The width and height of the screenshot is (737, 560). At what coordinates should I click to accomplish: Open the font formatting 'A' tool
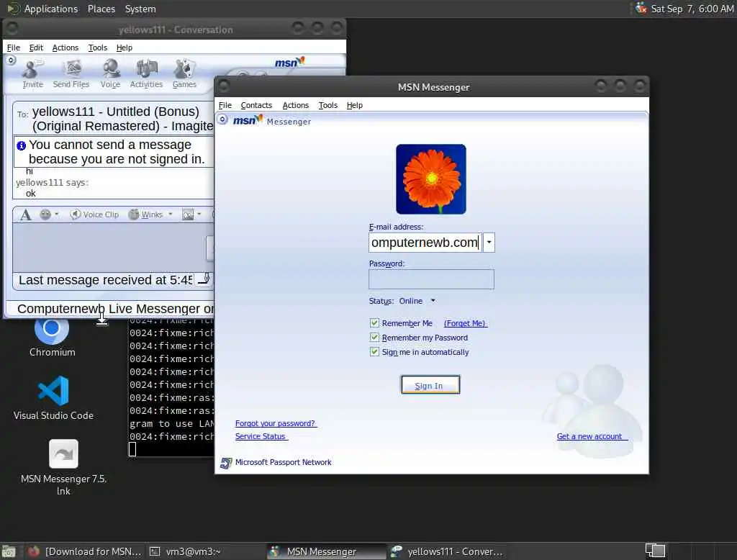click(x=25, y=215)
